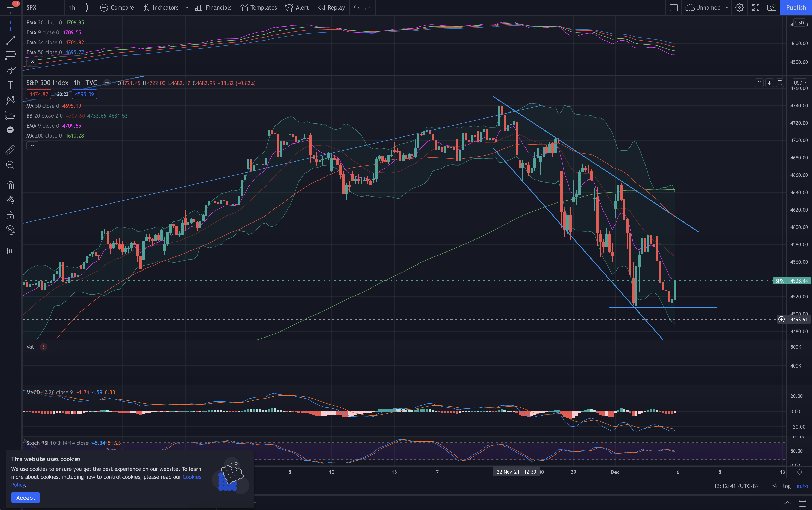Click the blue Publish button
The width and height of the screenshot is (812, 510).
tap(795, 7)
